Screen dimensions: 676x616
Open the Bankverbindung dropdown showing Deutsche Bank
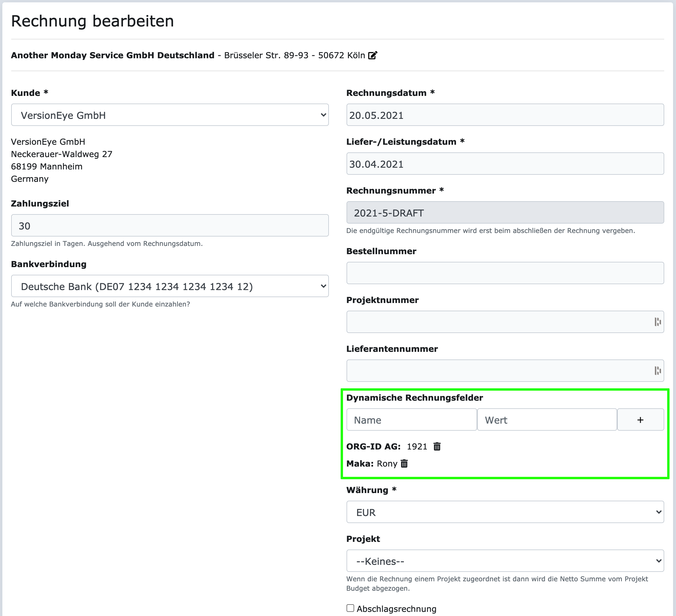pos(170,286)
